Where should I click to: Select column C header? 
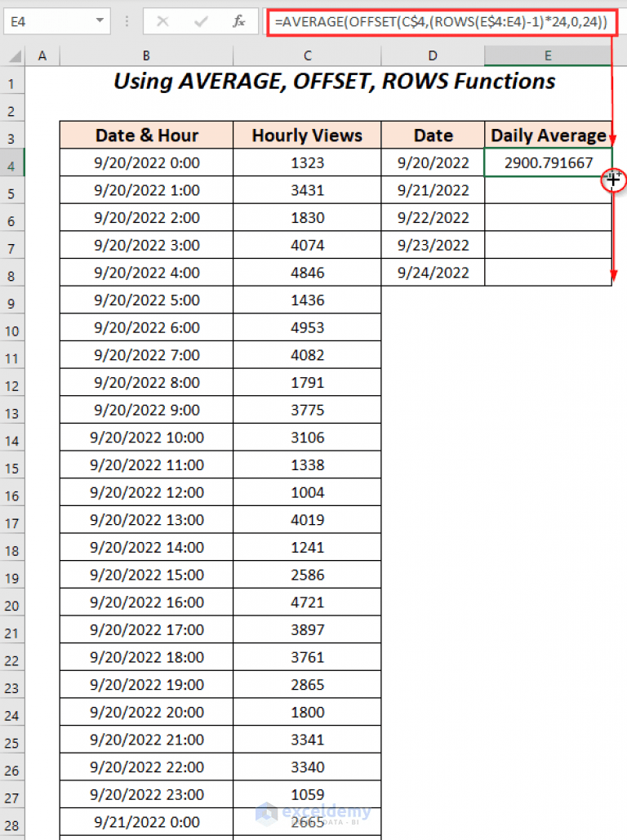click(307, 56)
